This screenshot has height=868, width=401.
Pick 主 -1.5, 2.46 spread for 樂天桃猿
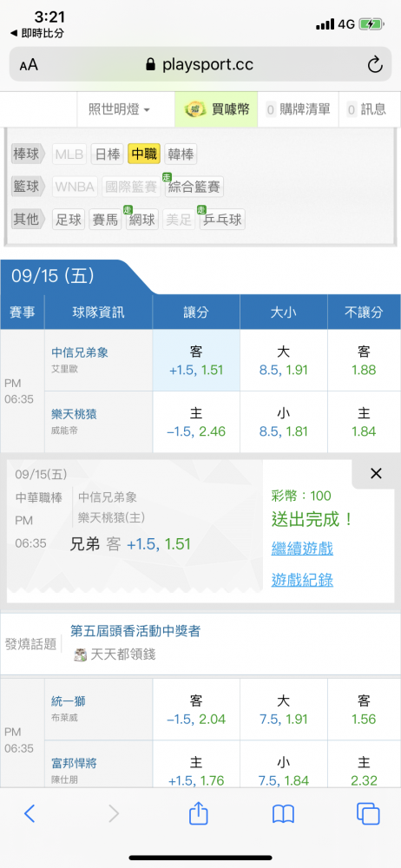pyautogui.click(x=196, y=423)
